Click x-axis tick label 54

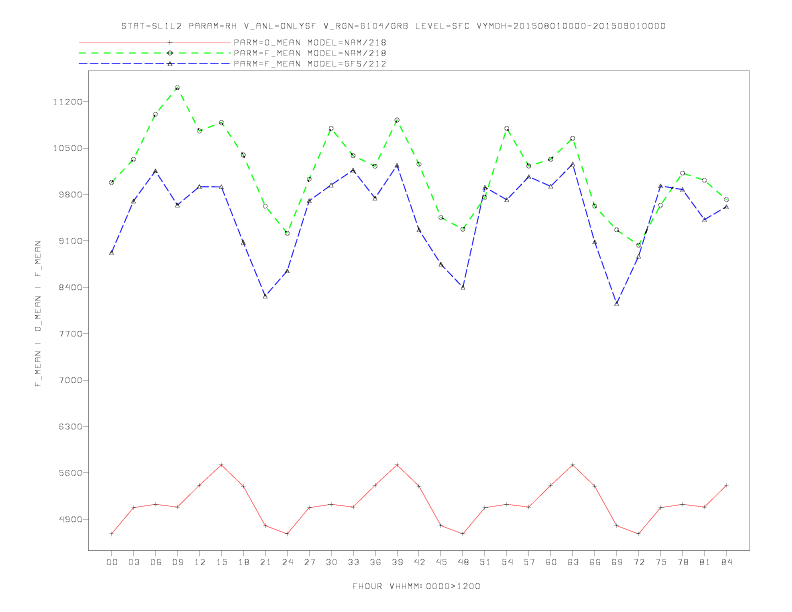pos(507,562)
